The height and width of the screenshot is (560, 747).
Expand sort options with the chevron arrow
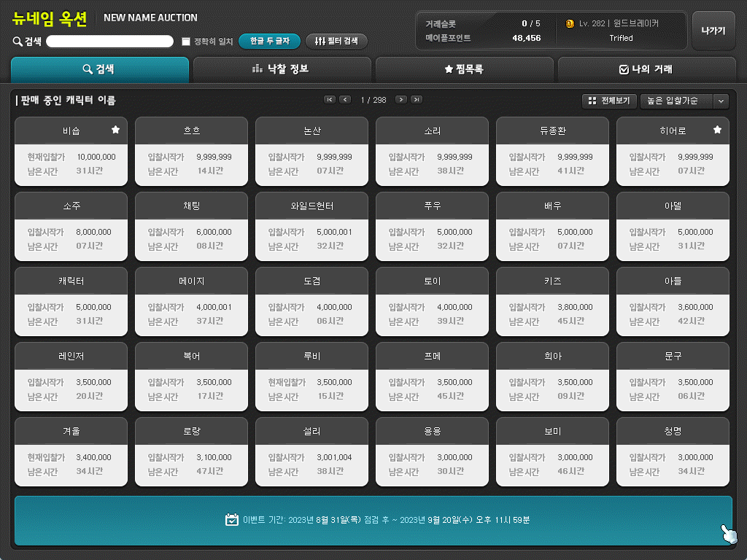721,101
